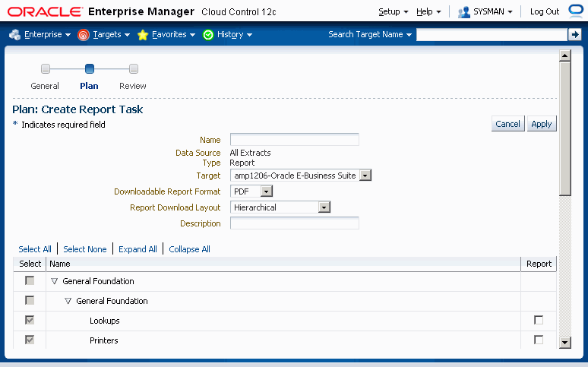Click the Select None link
The image size is (588, 367).
[85, 249]
